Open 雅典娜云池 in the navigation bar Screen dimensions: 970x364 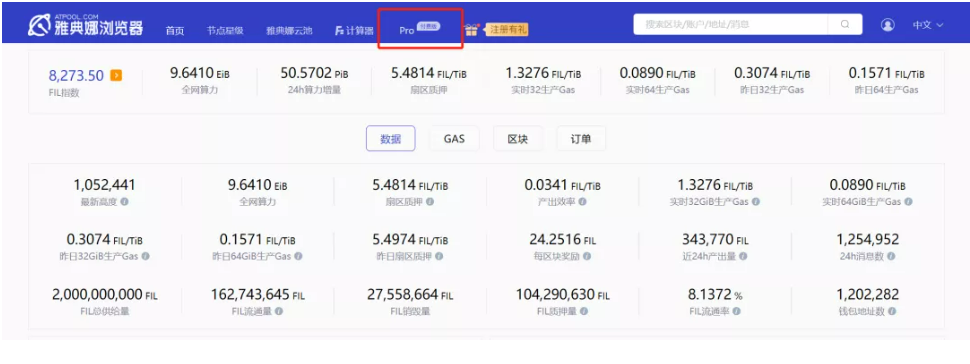[x=290, y=30]
